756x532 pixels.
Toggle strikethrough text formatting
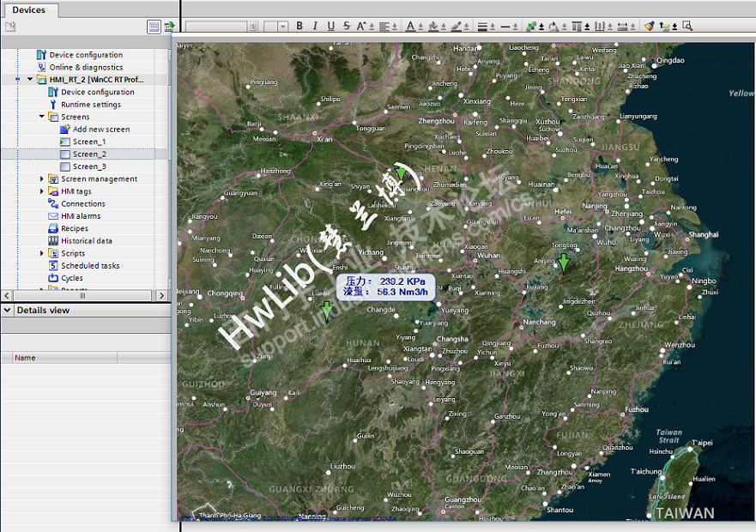pyautogui.click(x=346, y=27)
